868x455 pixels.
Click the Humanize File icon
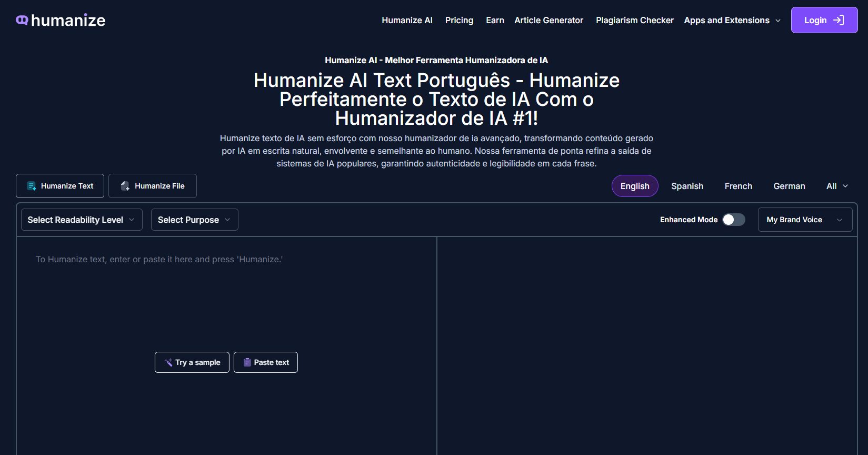(x=125, y=186)
